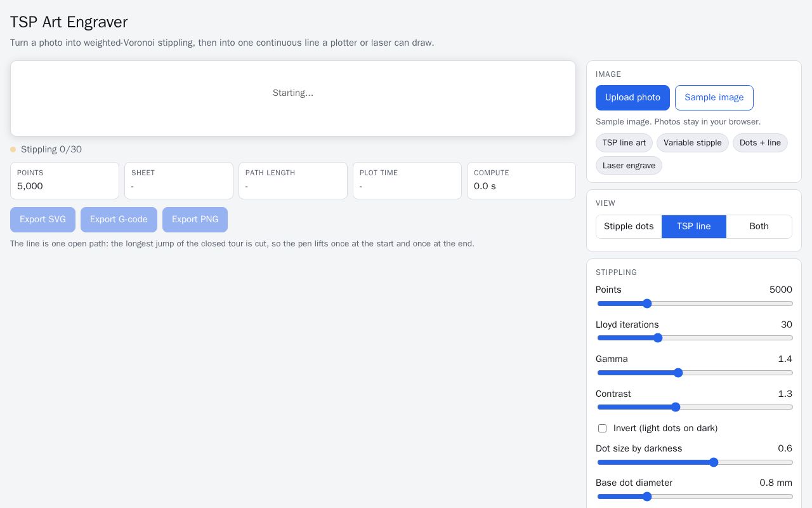Click the TSP Art Engraver heading
Image resolution: width=812 pixels, height=508 pixels.
click(69, 22)
